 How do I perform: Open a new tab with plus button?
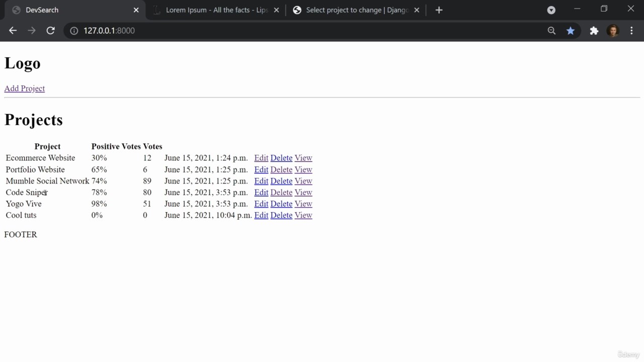click(x=439, y=10)
